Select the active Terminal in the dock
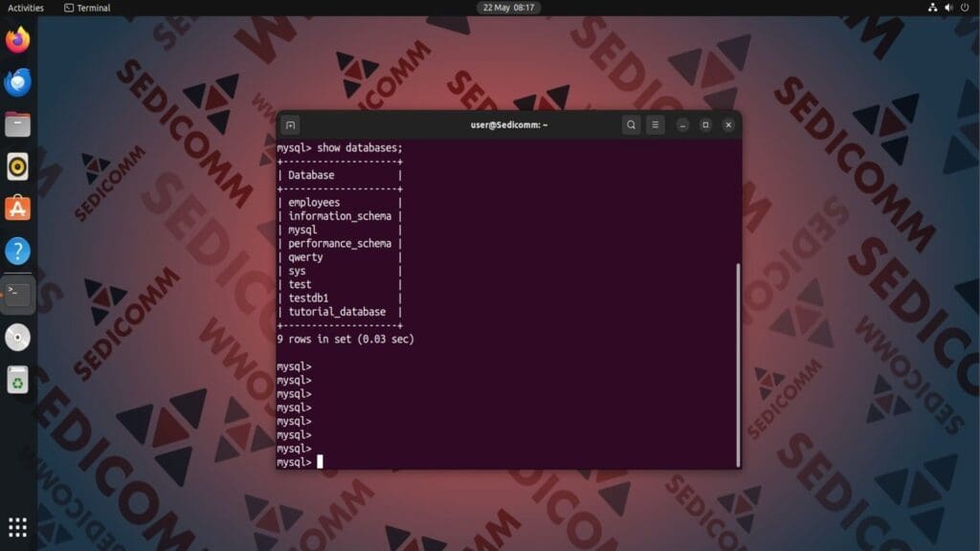The width and height of the screenshot is (980, 551). pyautogui.click(x=17, y=294)
